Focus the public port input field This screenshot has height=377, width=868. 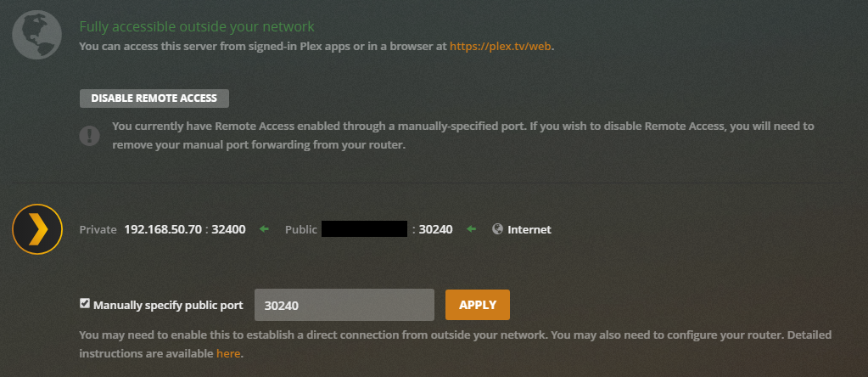[x=344, y=305]
